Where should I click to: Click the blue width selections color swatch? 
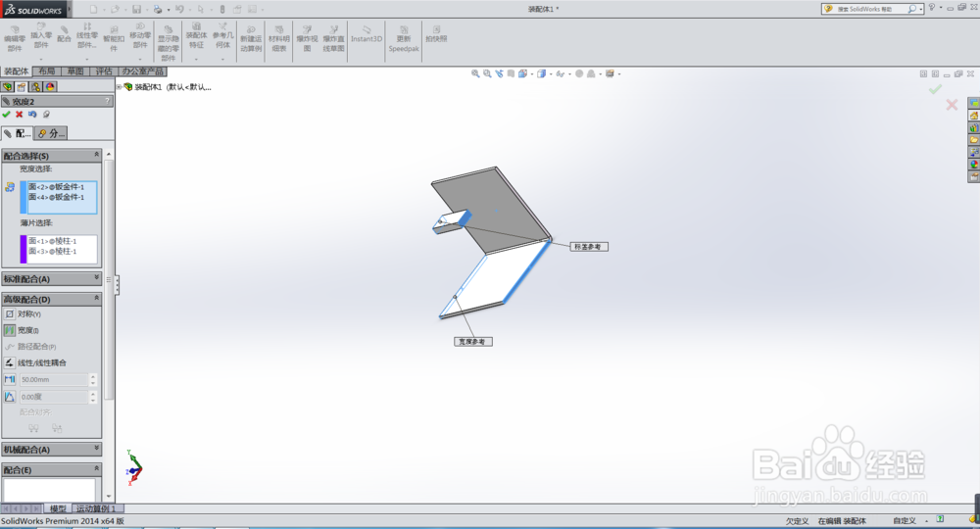24,197
